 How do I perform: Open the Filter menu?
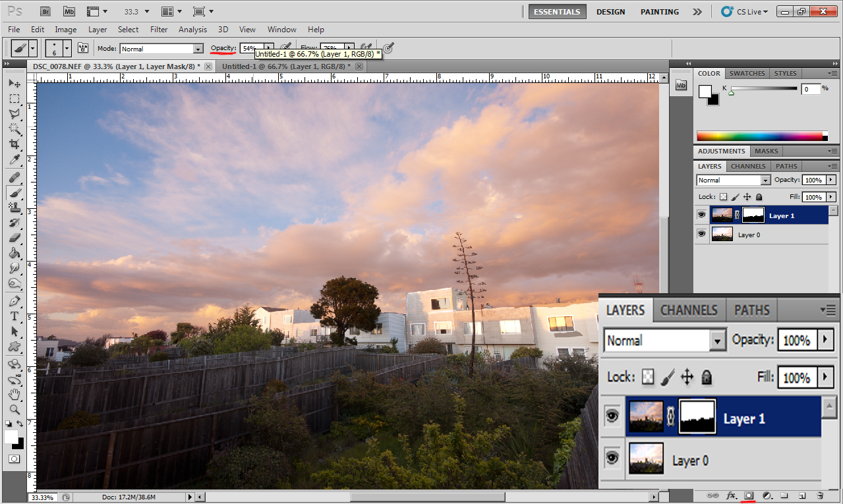[x=159, y=29]
